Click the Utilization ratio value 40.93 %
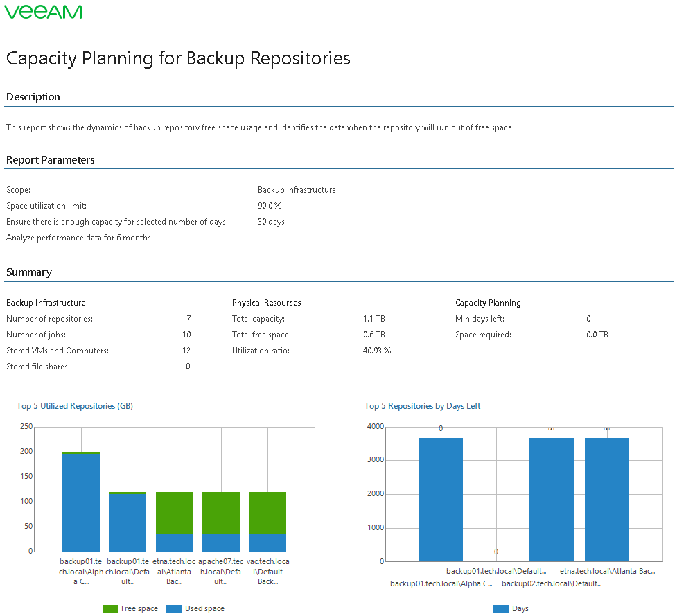 377,351
